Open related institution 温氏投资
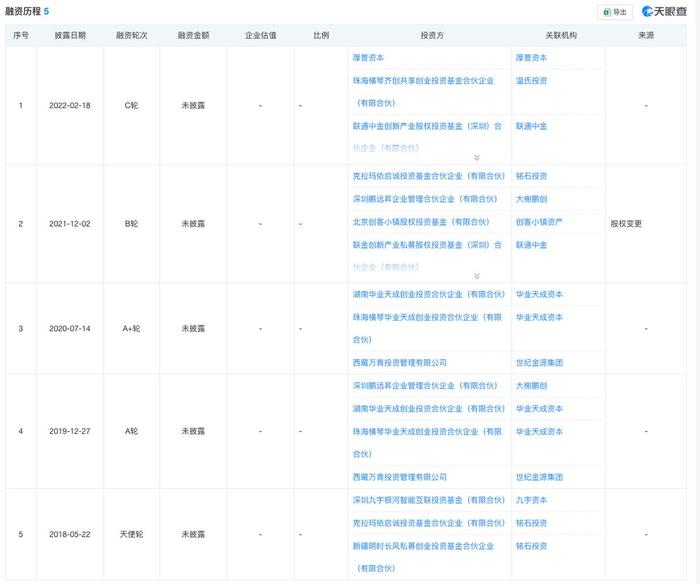700x584 pixels. point(531,81)
